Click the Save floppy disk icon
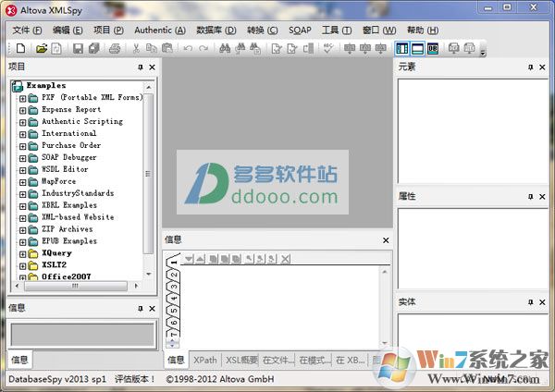The image size is (555, 392). click(x=78, y=48)
